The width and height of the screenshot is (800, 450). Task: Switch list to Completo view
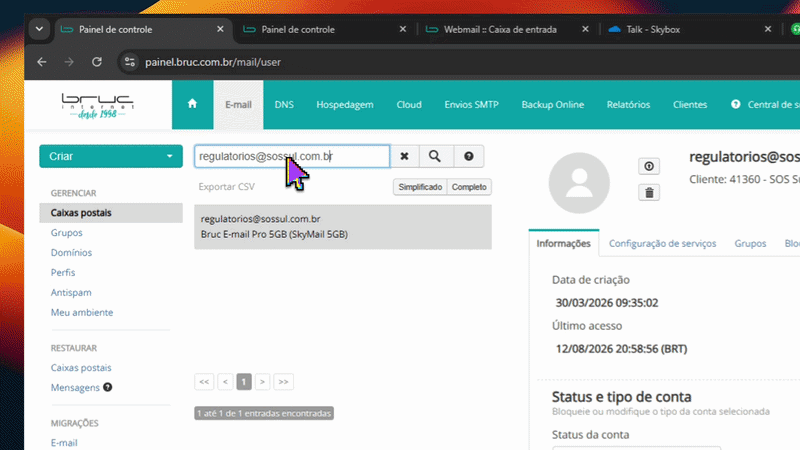pyautogui.click(x=469, y=187)
